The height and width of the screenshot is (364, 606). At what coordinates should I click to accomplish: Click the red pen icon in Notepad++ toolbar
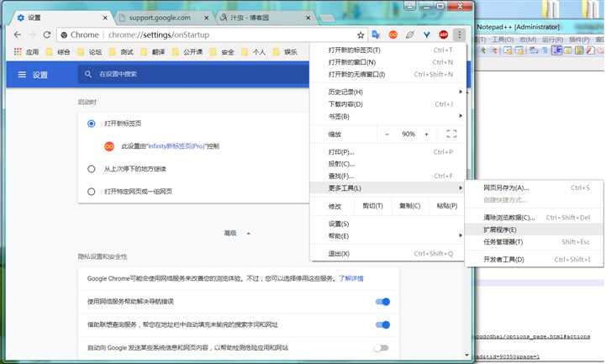coord(590,50)
